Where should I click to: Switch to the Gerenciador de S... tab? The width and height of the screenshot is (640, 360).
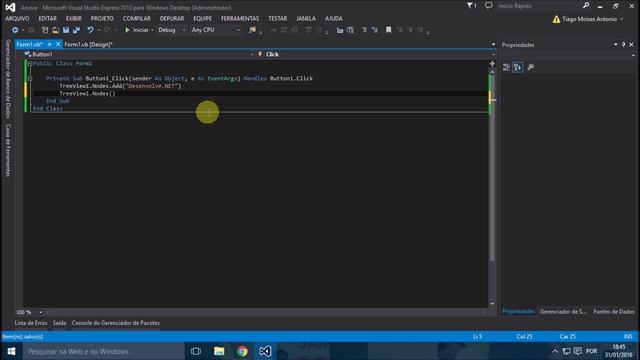click(x=563, y=311)
